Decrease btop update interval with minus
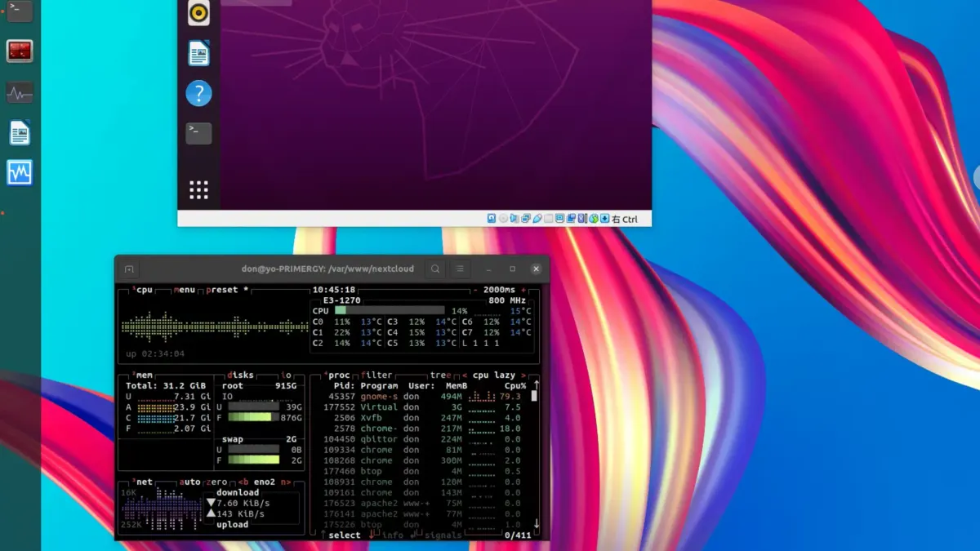The image size is (980, 551). [x=475, y=290]
